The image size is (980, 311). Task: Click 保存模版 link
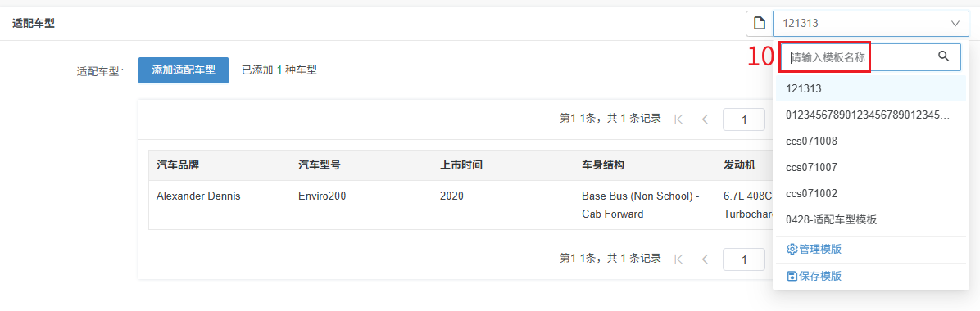click(814, 276)
